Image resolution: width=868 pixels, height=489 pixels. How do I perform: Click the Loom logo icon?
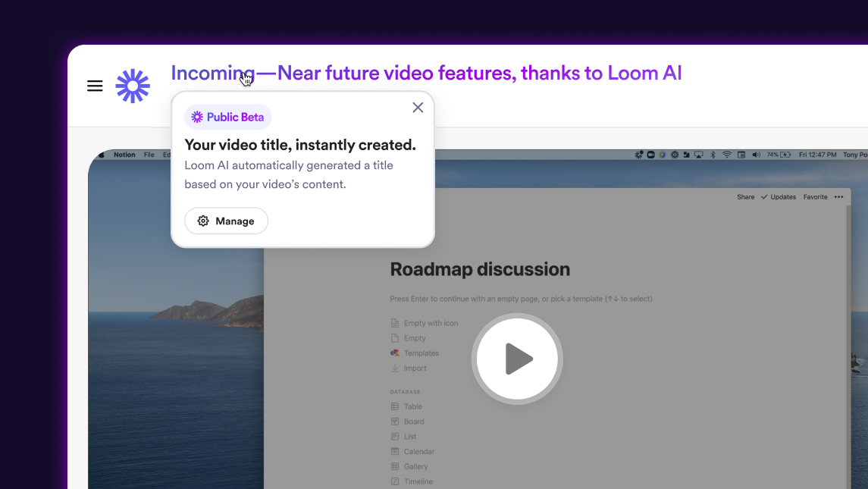(133, 86)
